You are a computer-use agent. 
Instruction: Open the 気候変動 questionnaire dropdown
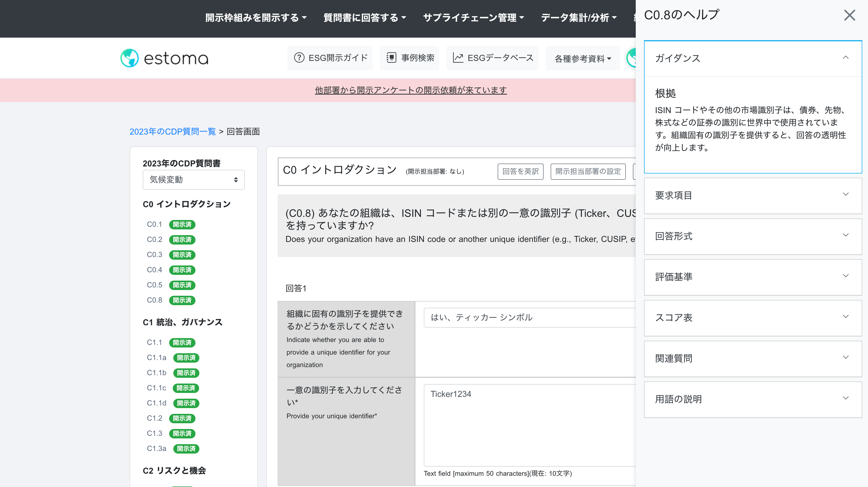point(193,179)
